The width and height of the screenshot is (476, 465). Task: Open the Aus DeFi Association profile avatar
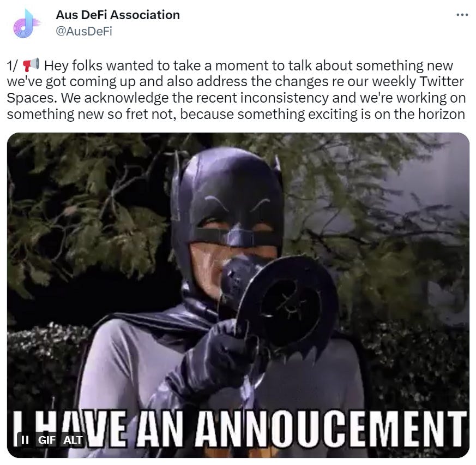click(x=26, y=23)
